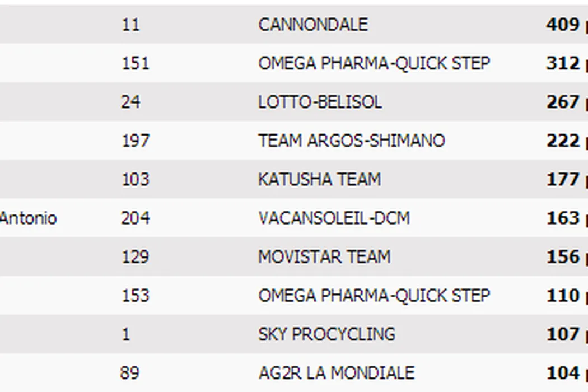
Task: Click the KATUSHA TEAM entry
Action: coord(319,179)
